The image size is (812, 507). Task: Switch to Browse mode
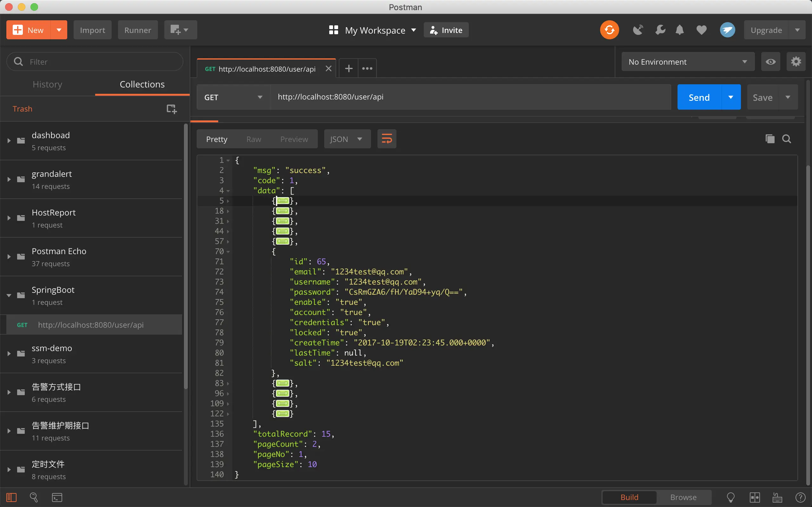tap(683, 497)
